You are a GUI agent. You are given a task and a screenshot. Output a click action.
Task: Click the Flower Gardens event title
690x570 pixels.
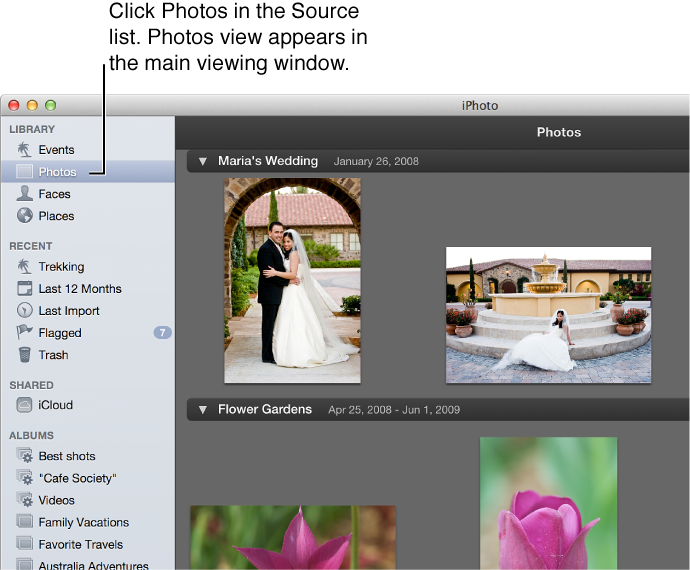pyautogui.click(x=265, y=409)
